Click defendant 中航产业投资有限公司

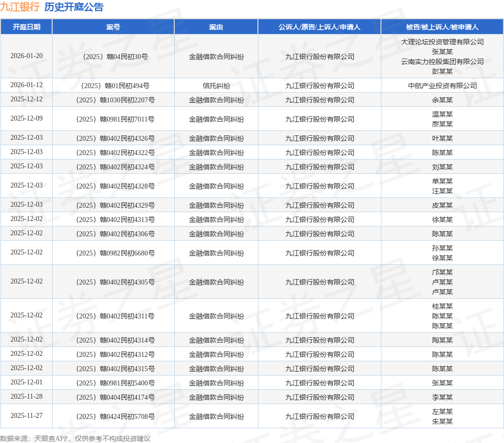(x=442, y=86)
